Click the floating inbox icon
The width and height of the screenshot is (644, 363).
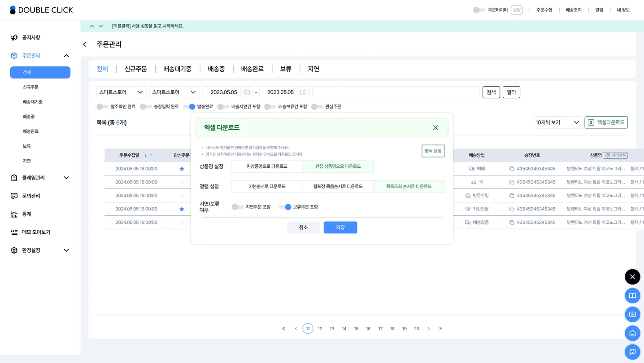pos(632,333)
